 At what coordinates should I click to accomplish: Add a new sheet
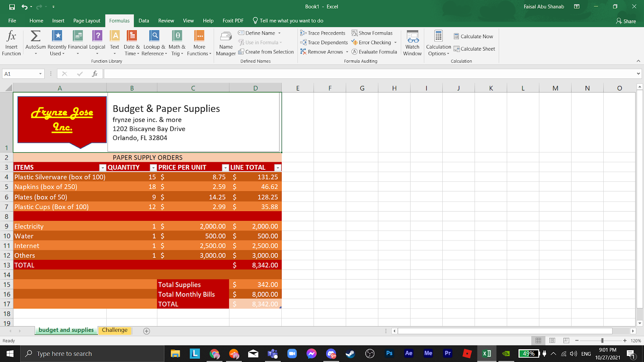[147, 331]
